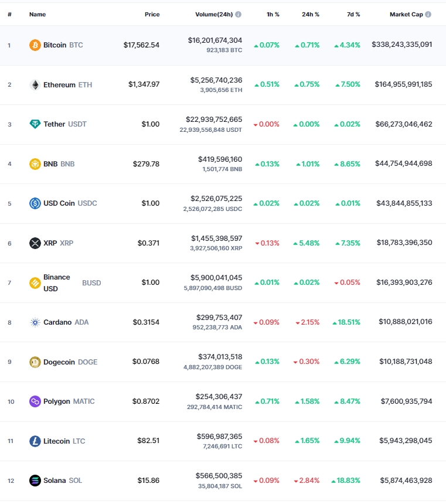Click the Tether green logo icon
Image resolution: width=446 pixels, height=504 pixels.
tap(35, 124)
